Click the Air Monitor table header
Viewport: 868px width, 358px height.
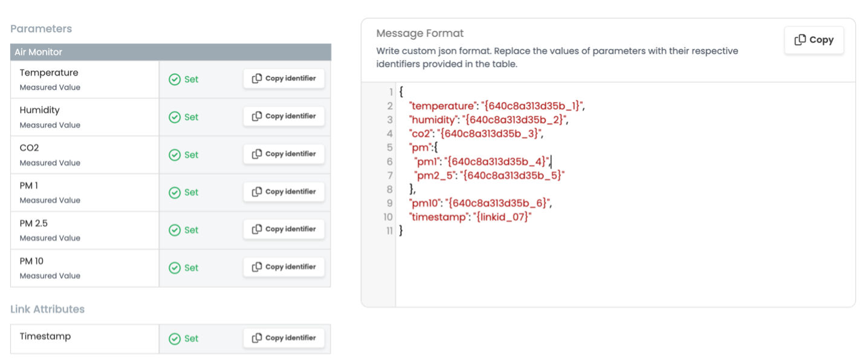[170, 52]
